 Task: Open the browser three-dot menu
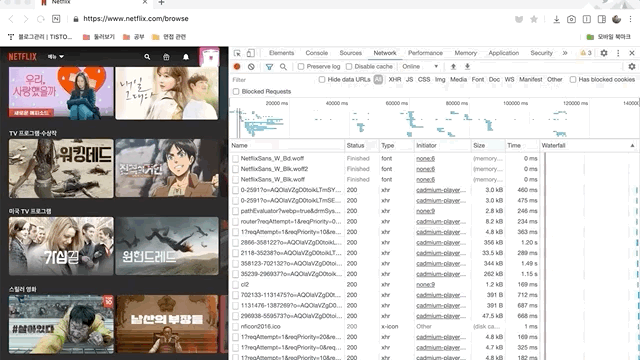[x=631, y=19]
